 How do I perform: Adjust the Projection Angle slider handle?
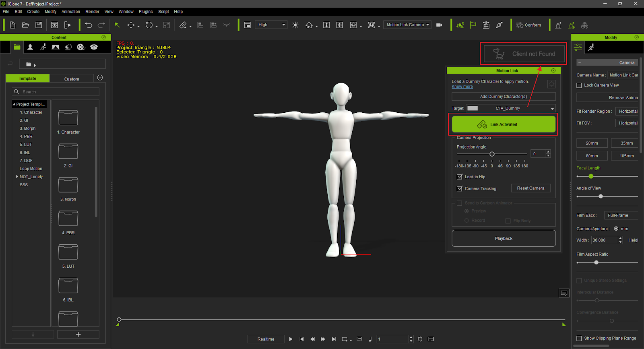pos(492,154)
